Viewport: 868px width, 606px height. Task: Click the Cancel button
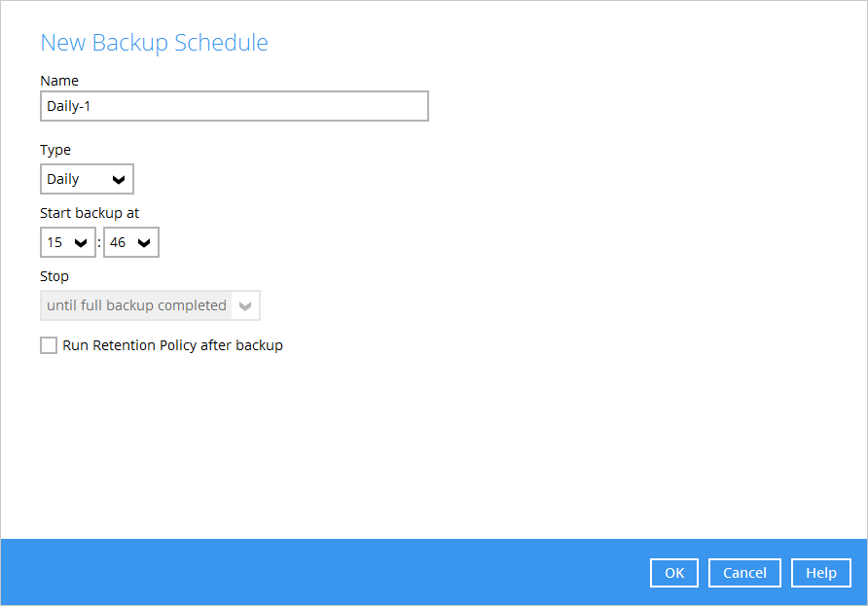click(x=744, y=573)
